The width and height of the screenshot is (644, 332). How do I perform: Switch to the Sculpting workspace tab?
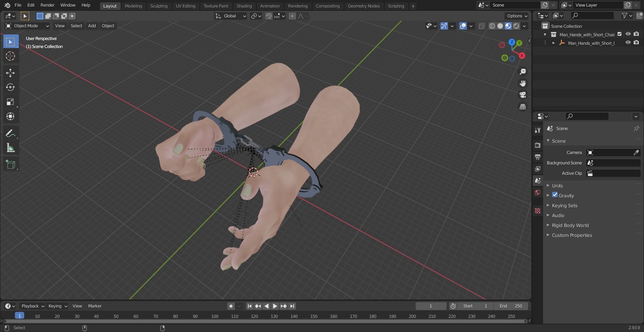click(159, 6)
